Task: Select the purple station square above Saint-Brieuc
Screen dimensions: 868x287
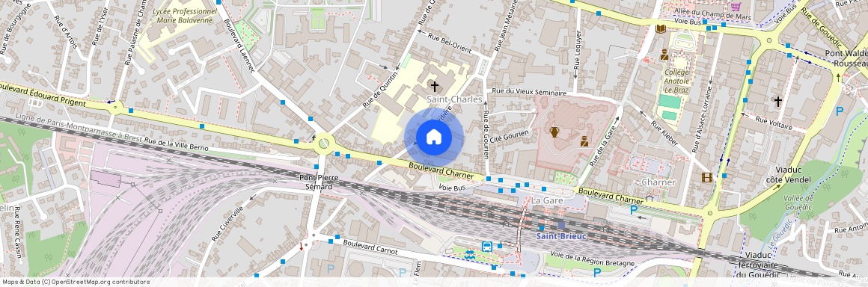Action: 561,226
